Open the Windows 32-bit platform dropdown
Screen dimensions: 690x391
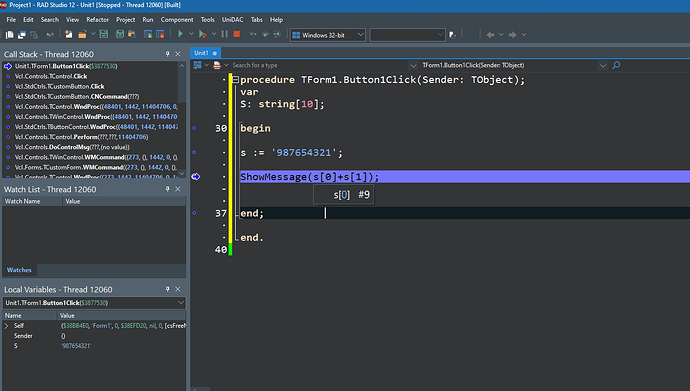[x=327, y=35]
